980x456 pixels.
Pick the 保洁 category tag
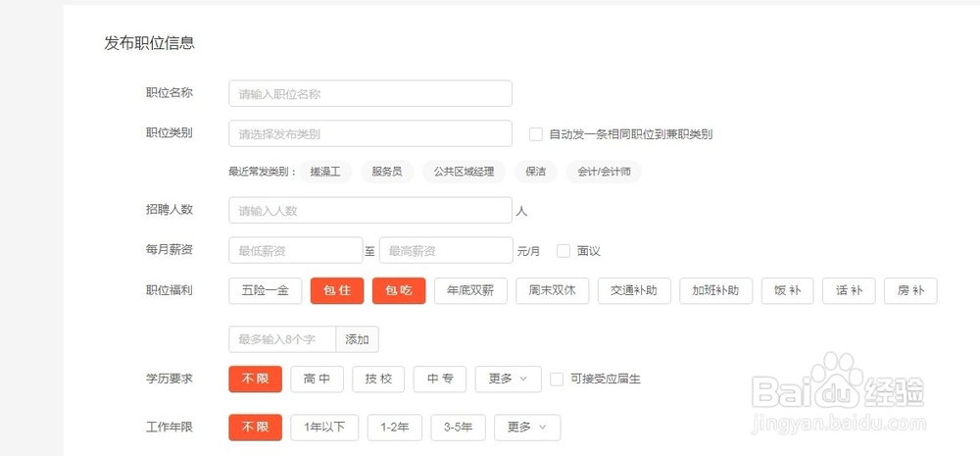(536, 172)
